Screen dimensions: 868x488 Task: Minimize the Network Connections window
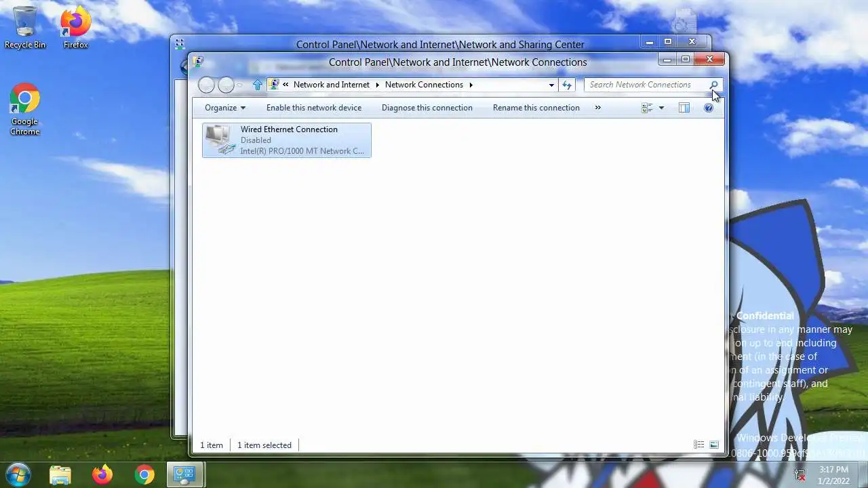click(667, 60)
